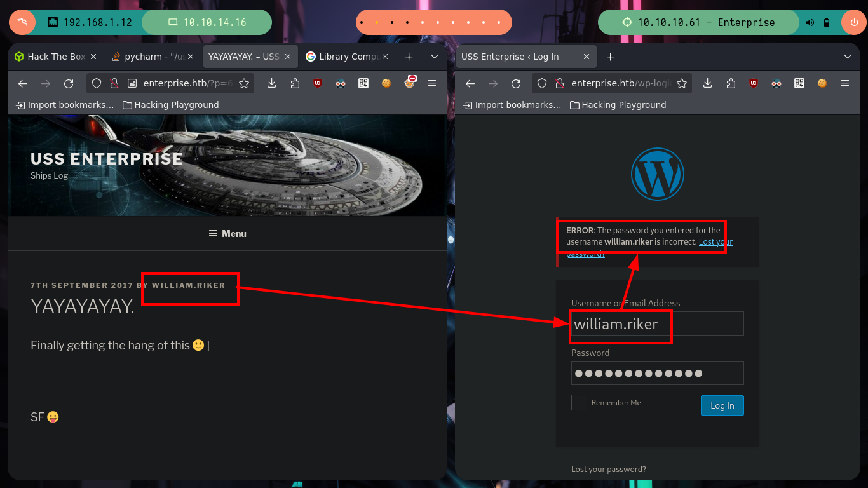
Task: Open new tab in left browser window
Action: click(409, 57)
